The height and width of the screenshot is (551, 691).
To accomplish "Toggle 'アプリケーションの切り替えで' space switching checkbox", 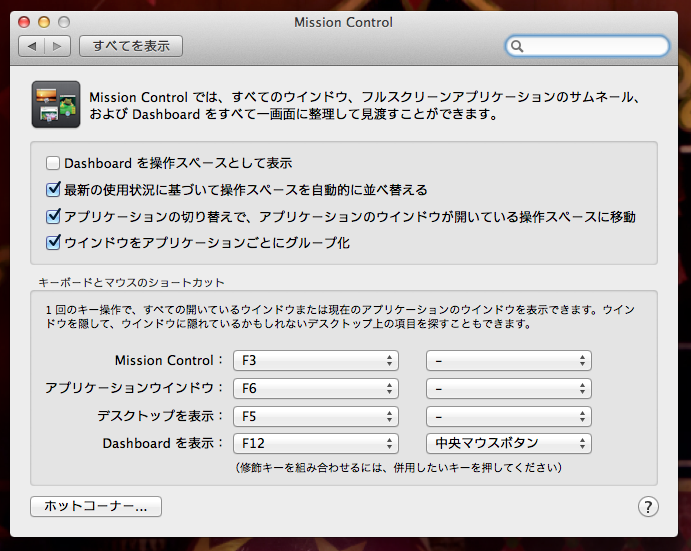I will tap(53, 216).
